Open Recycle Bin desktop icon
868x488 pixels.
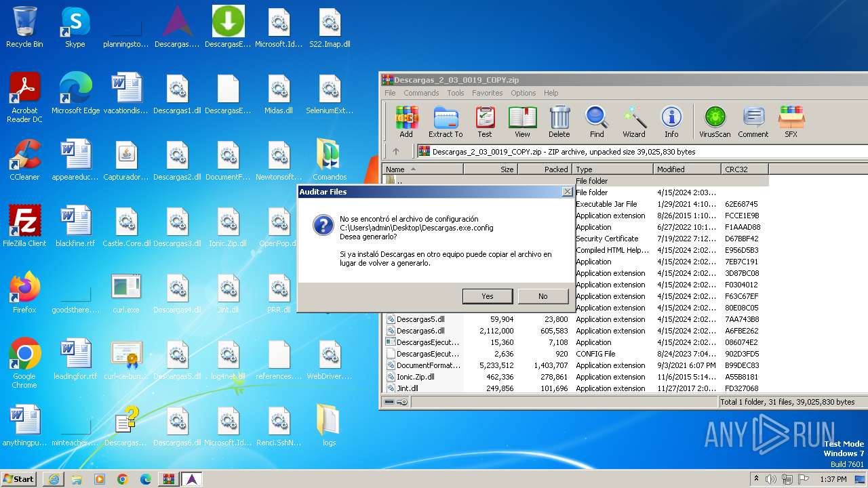point(24,27)
